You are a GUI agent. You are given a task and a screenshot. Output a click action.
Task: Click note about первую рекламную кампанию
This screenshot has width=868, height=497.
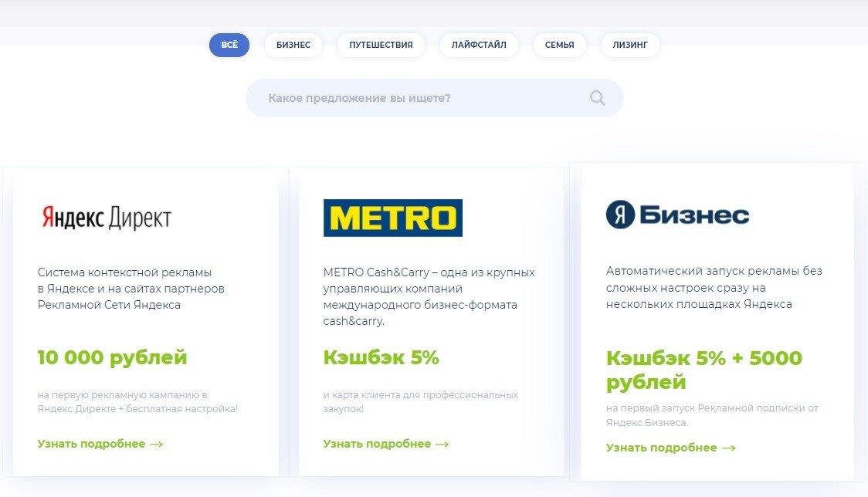click(x=137, y=402)
